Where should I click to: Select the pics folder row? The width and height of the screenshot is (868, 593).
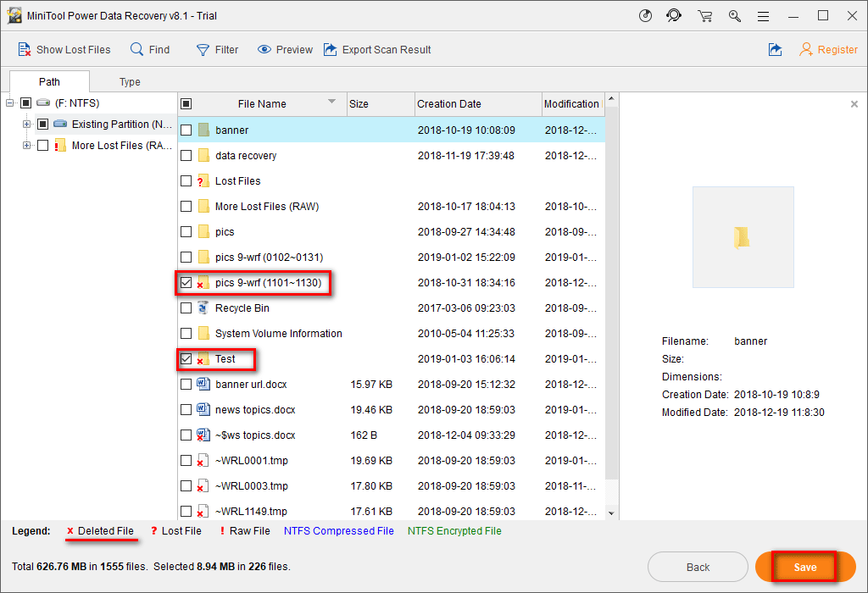point(392,232)
